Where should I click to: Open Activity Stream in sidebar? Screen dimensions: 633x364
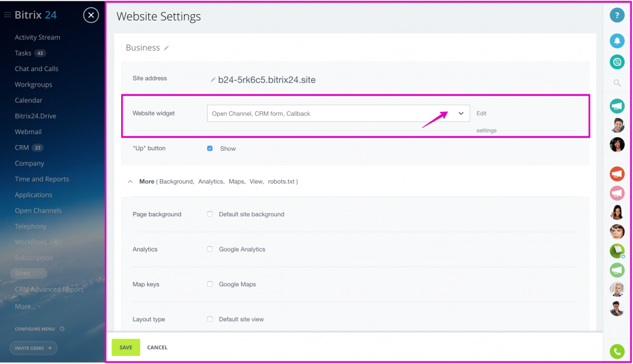38,37
